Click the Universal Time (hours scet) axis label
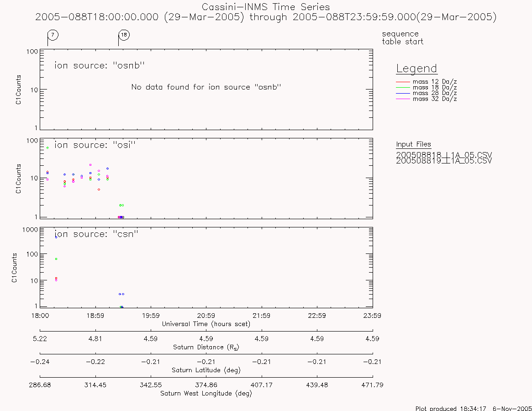 (x=206, y=324)
